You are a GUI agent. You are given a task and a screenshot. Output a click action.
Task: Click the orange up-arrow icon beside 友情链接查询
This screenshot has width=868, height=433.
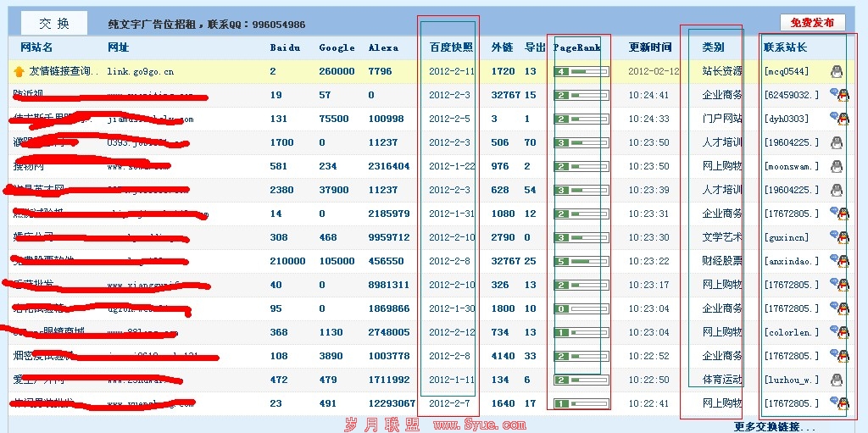(x=19, y=72)
